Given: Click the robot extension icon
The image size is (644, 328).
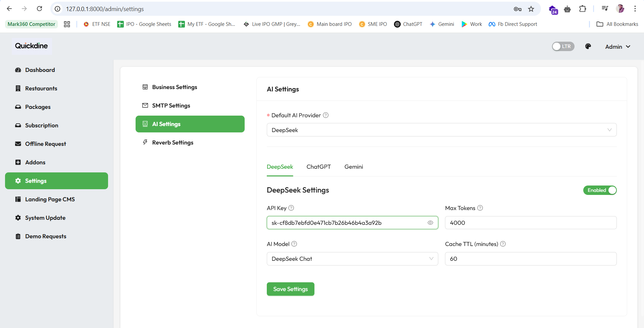Looking at the screenshot, I should coord(567,9).
